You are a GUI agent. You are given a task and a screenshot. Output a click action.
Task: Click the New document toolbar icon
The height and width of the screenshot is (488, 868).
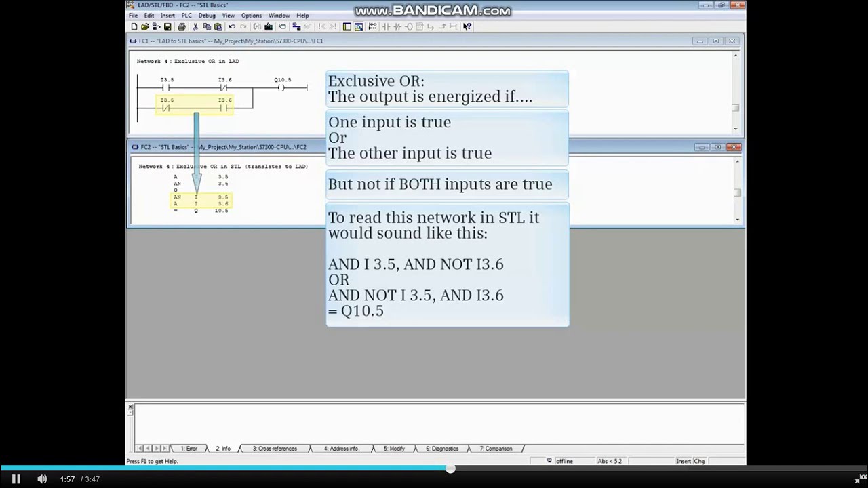click(134, 26)
